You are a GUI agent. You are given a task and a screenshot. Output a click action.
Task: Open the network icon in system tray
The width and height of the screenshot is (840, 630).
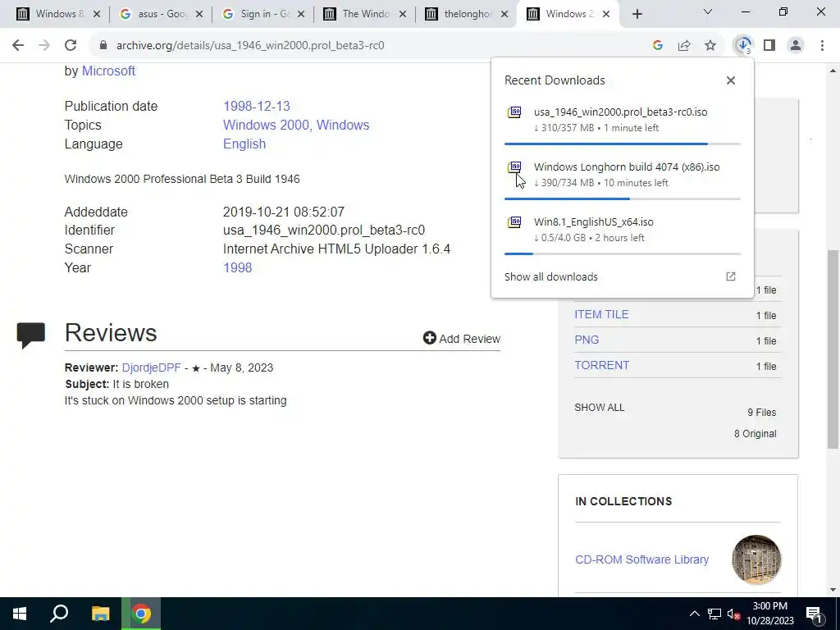714,614
